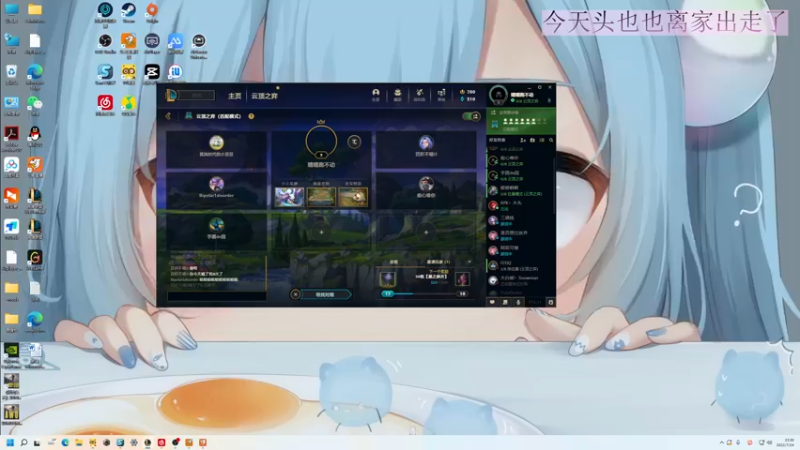800x450 pixels.
Task: Open OBS Studio desktop shortcut
Action: (x=105, y=43)
